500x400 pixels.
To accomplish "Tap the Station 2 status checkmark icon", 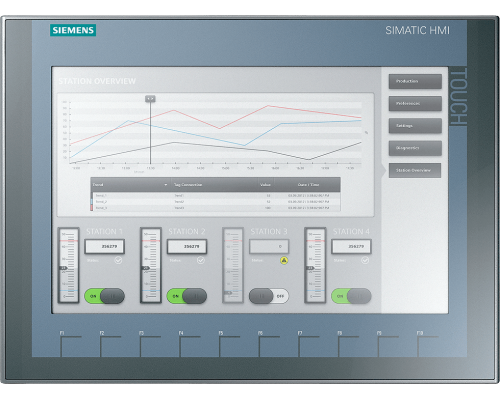I will coord(200,260).
